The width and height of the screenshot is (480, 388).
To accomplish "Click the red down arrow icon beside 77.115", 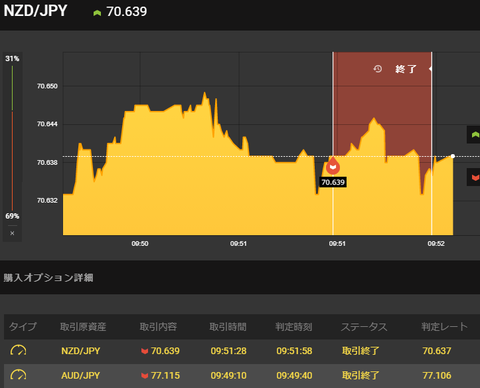I will click(144, 376).
